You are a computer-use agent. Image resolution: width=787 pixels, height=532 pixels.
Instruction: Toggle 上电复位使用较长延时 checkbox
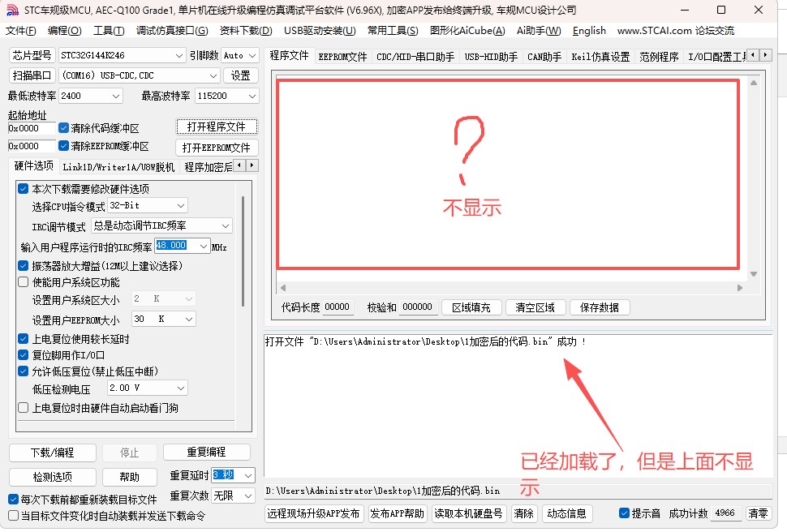pyautogui.click(x=23, y=339)
